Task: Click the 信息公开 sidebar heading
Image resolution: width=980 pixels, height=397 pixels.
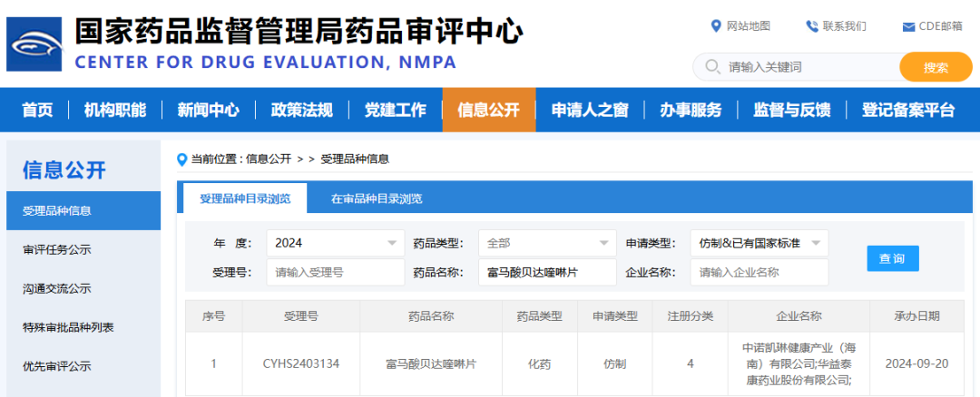Action: point(64,169)
